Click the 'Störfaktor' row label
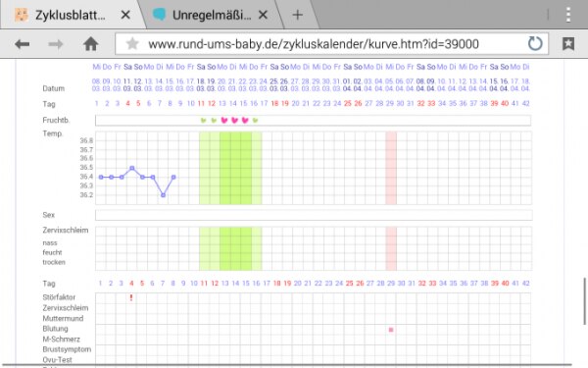The width and height of the screenshot is (588, 368). 59,297
